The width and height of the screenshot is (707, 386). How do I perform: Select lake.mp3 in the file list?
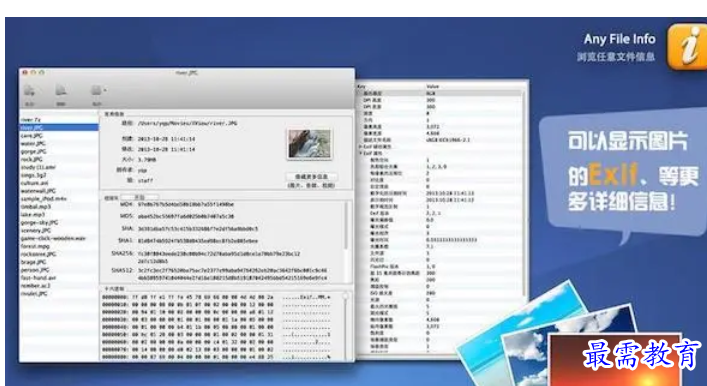coord(32,215)
